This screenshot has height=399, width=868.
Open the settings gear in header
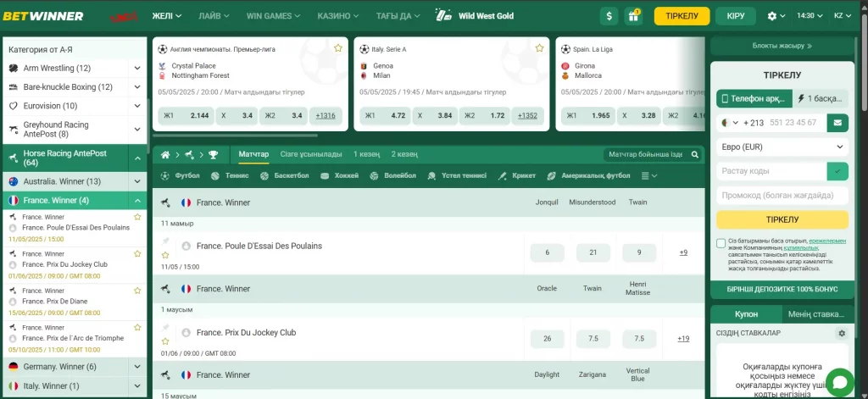click(x=771, y=16)
